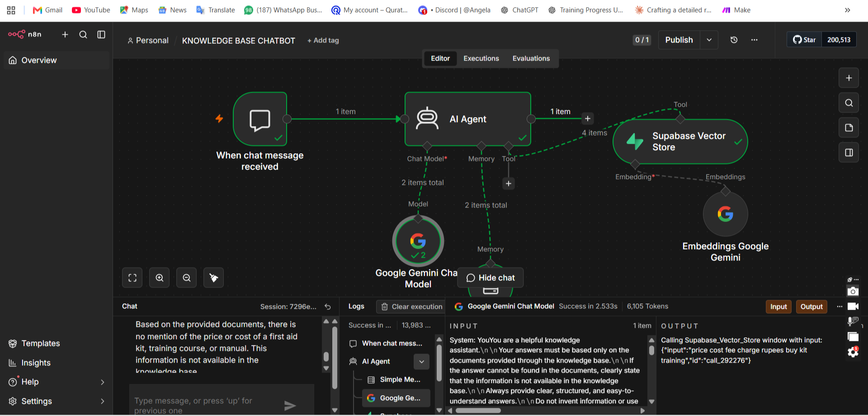Click the 0 / 1 counter badge
Image resolution: width=868 pixels, height=416 pixels.
(642, 40)
